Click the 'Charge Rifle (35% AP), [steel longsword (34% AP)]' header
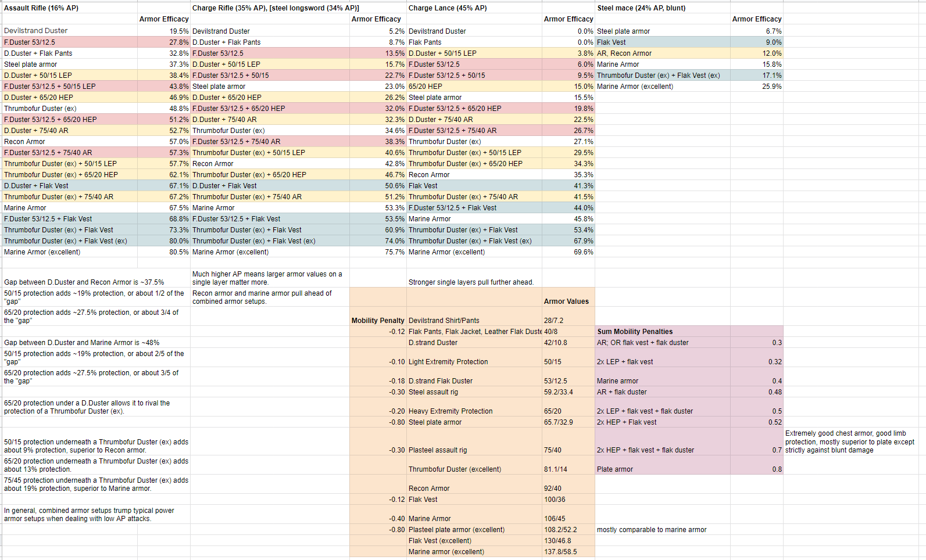926x560 pixels. tap(270, 8)
